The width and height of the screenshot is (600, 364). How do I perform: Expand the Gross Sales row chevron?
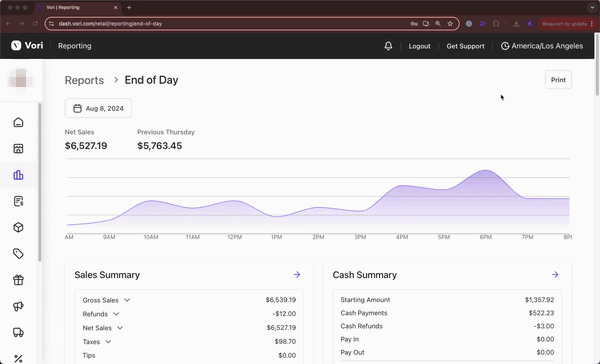click(x=127, y=300)
